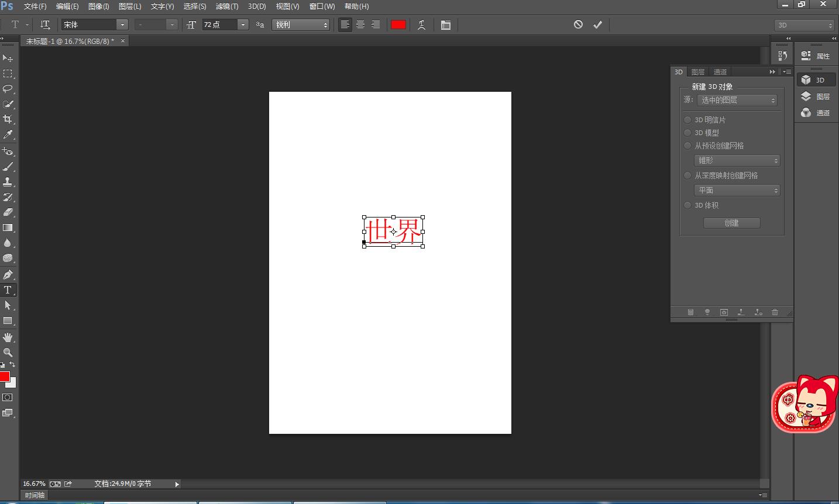
Task: Select the Zoom tool
Action: point(8,353)
